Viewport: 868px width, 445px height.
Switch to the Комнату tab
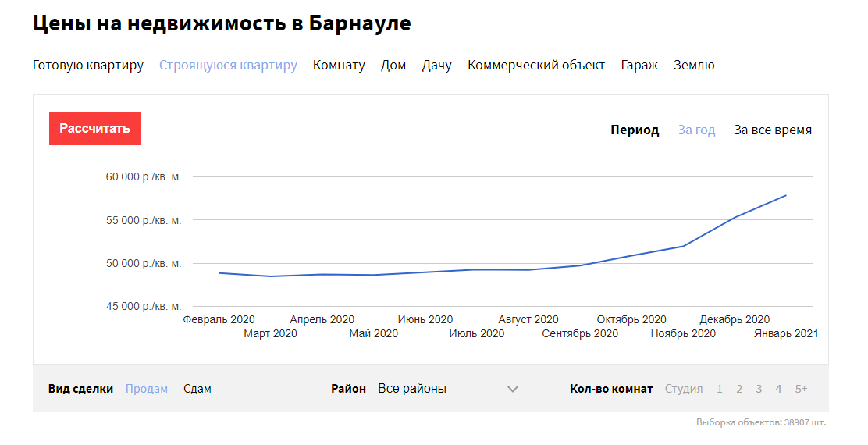point(339,66)
